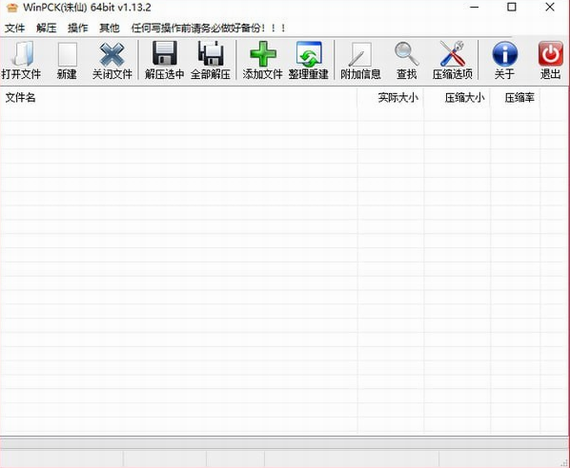This screenshot has width=570, height=468.
Task: Sort by 压缩大小 column header
Action: (x=457, y=97)
